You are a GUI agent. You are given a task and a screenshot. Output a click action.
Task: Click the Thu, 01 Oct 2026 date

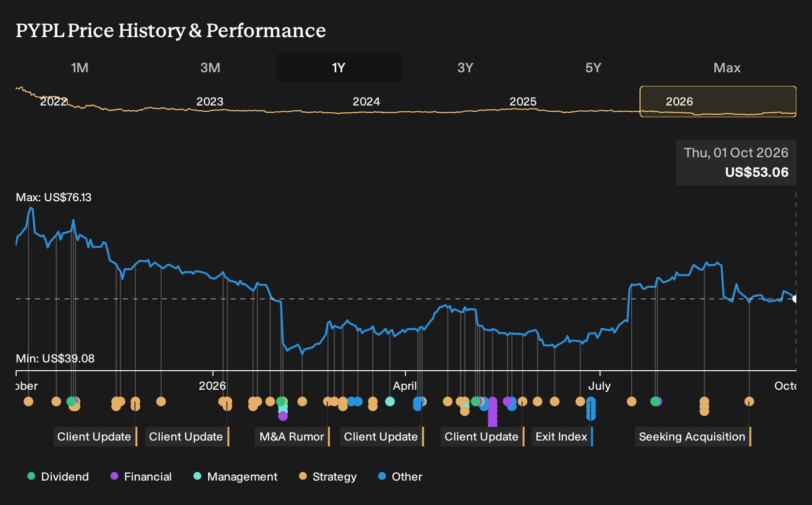click(x=736, y=153)
